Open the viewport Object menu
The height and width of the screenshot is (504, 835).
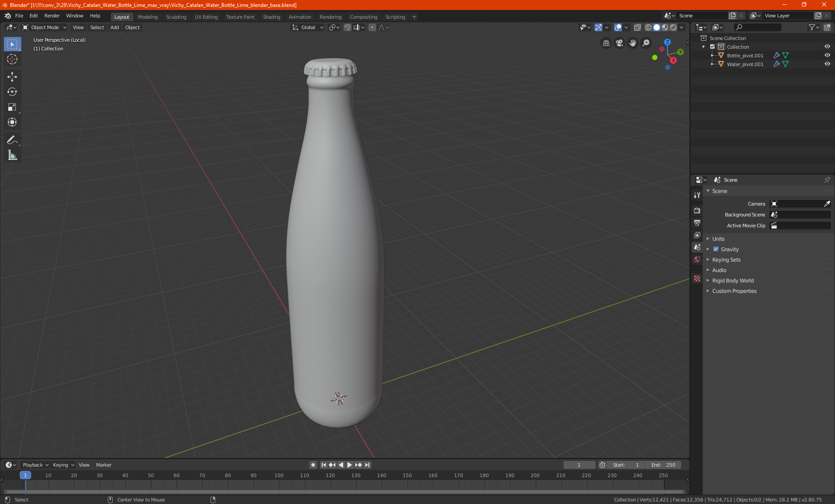point(132,27)
